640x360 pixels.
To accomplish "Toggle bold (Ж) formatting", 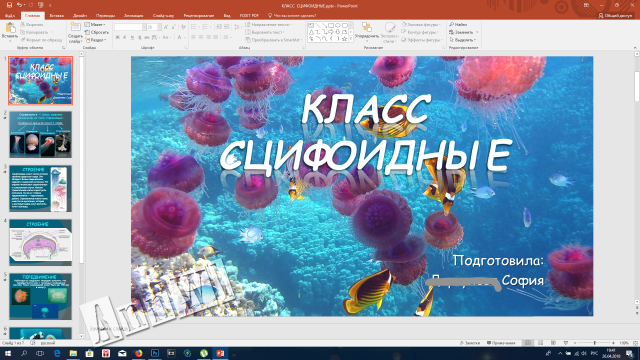I will [x=118, y=38].
